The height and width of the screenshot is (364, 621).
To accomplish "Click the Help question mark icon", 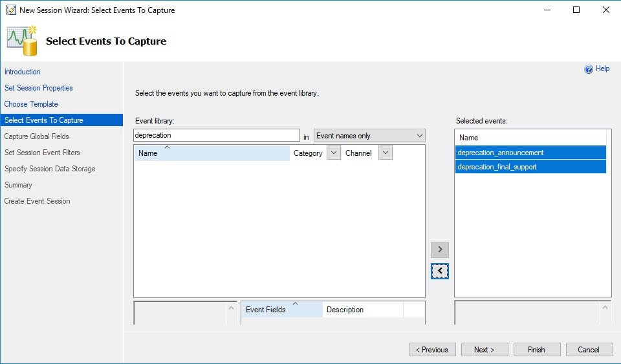I will pyautogui.click(x=589, y=69).
